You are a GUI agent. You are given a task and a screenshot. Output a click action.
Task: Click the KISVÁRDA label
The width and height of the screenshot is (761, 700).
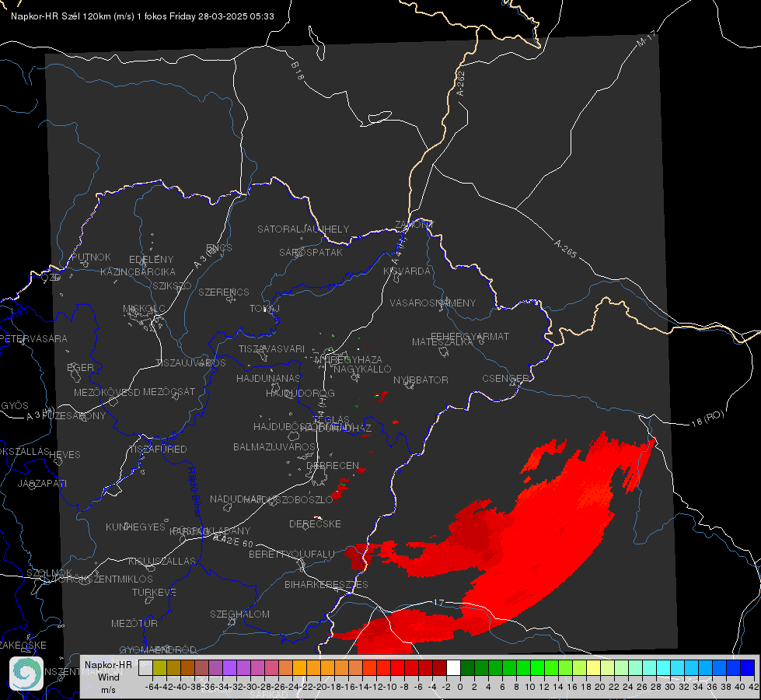(407, 271)
